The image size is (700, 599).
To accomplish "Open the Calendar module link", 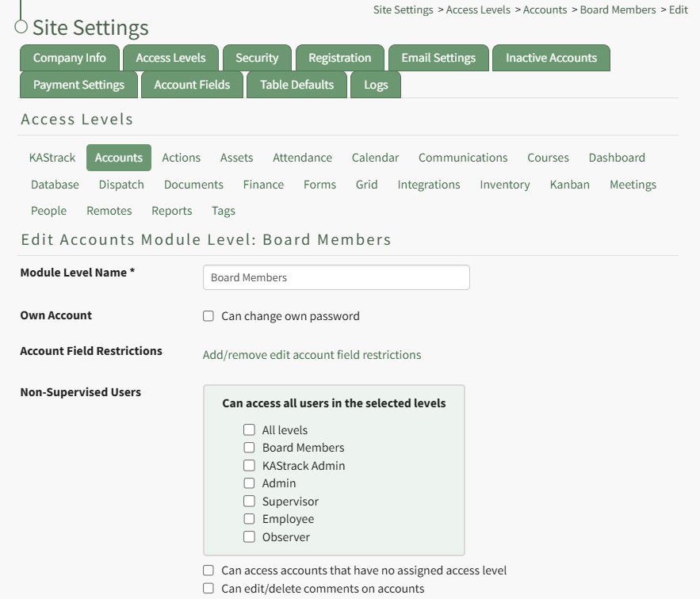I will click(375, 158).
